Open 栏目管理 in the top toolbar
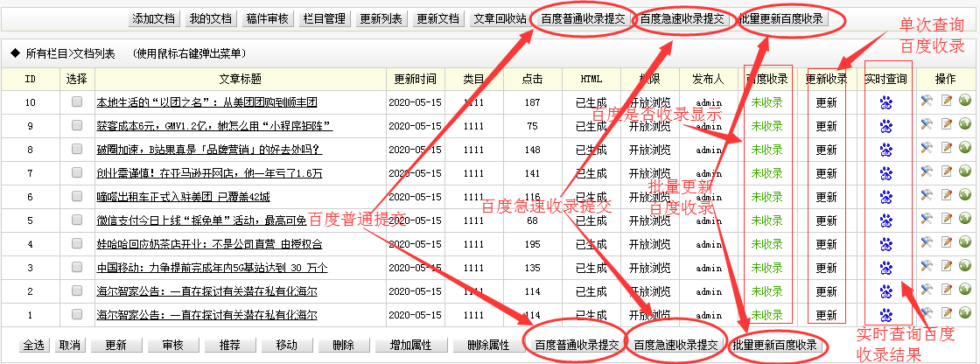This screenshot has width=980, height=364. click(x=325, y=18)
